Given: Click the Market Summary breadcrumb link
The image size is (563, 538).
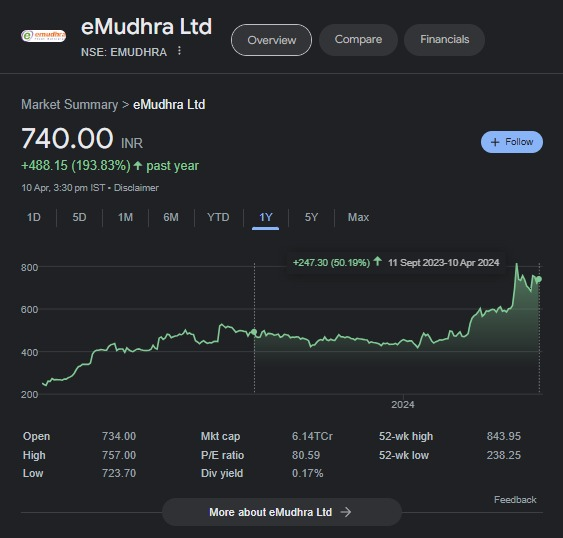Looking at the screenshot, I should [x=69, y=105].
